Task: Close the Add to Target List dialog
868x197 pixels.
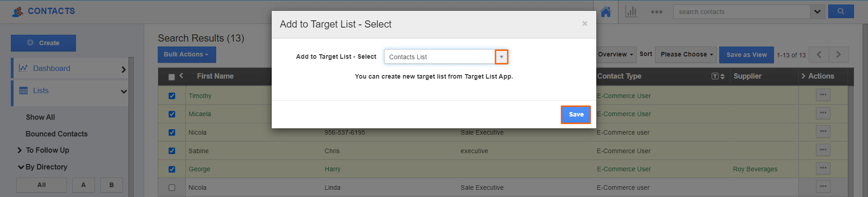Action: click(x=585, y=23)
